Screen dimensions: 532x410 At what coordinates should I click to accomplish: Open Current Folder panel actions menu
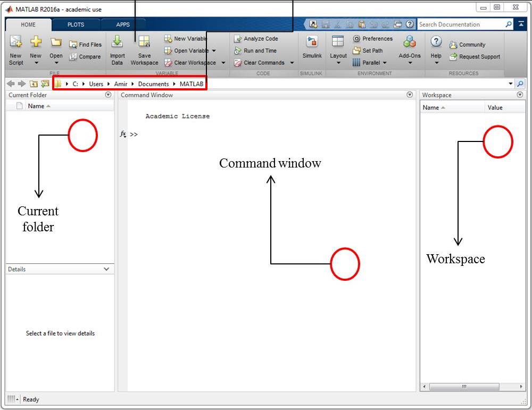pos(108,95)
